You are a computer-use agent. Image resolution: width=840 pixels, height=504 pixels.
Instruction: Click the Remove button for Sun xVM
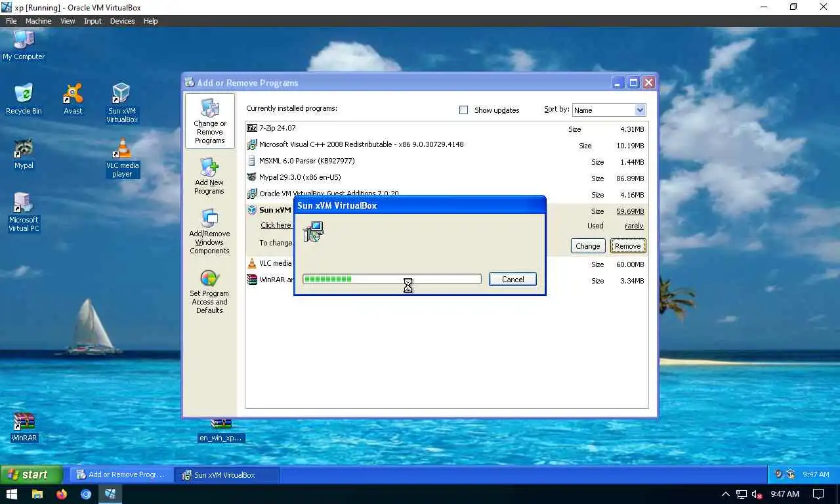pos(627,246)
